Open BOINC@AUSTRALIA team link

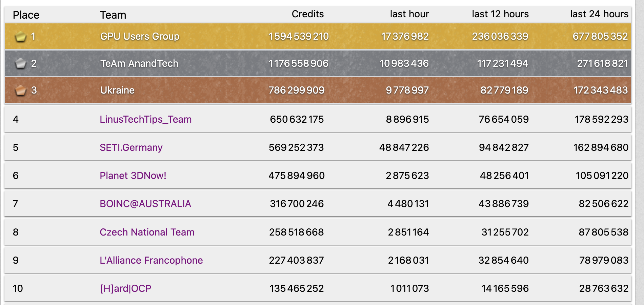[x=145, y=204]
